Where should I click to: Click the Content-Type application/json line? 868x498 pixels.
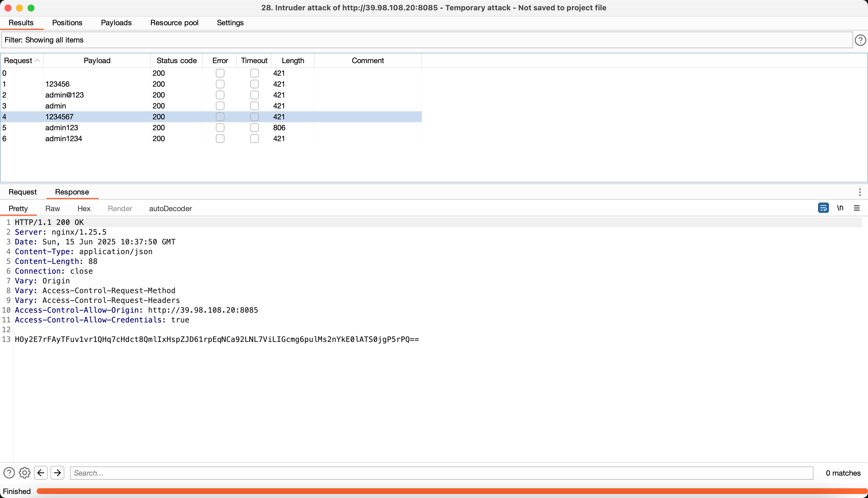[84, 251]
